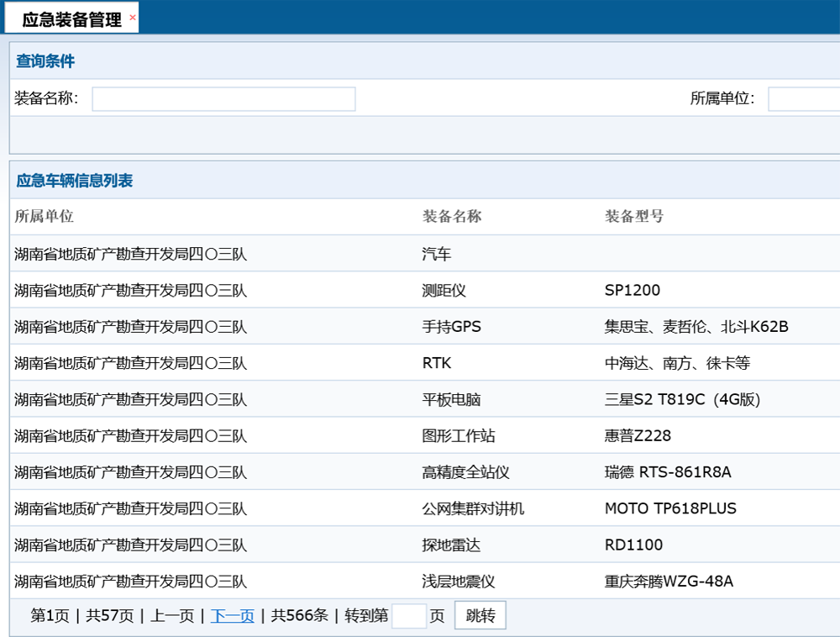Click the 查询条件 section header
The width and height of the screenshot is (840, 637).
[44, 61]
